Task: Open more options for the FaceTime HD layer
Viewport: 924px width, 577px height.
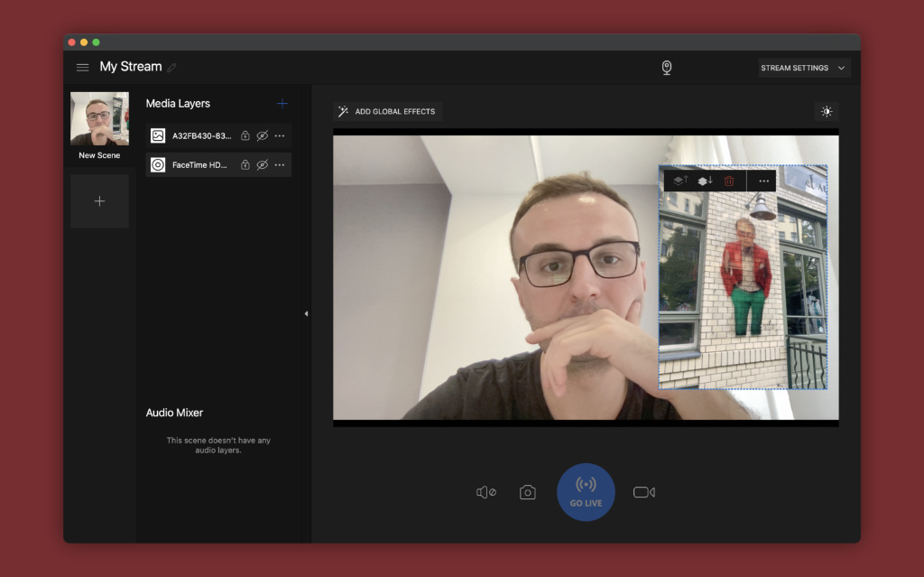Action: (280, 165)
